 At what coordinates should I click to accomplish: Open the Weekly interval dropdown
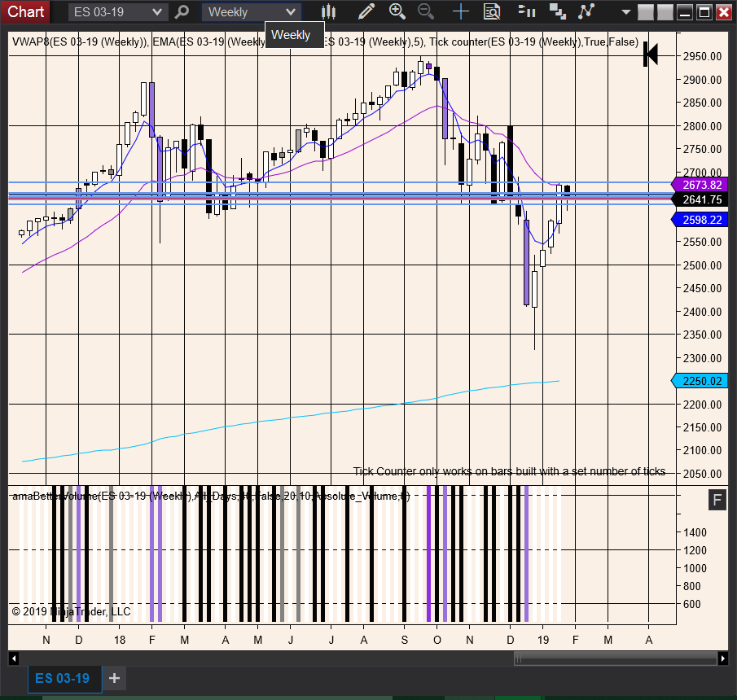(252, 12)
